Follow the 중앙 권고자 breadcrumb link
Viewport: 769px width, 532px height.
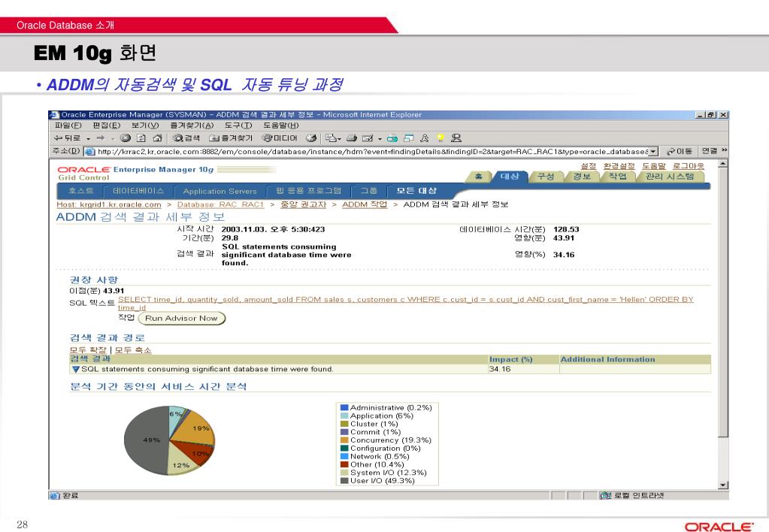pos(303,204)
